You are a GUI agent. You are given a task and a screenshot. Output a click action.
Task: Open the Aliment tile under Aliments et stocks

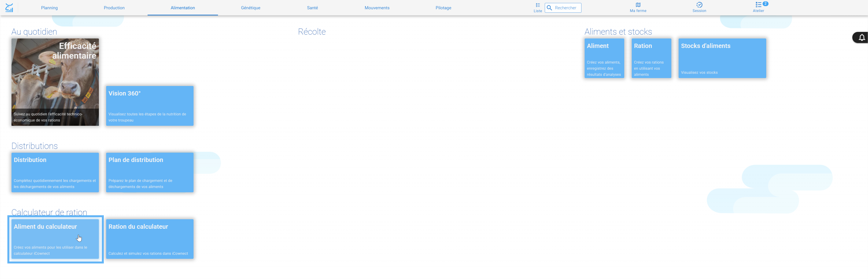604,58
